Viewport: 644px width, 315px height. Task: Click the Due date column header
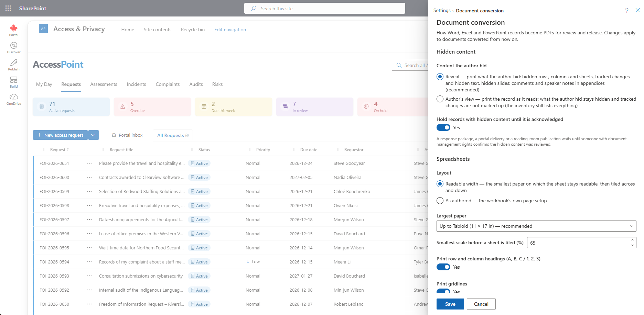309,150
